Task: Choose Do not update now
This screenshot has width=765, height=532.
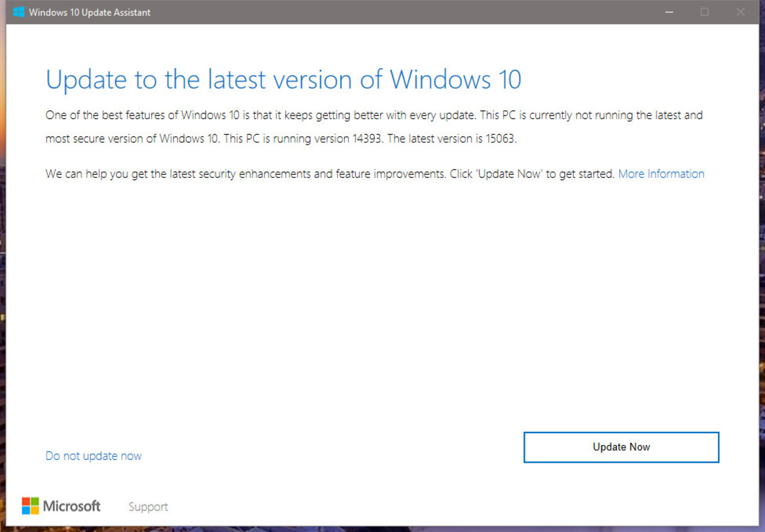Action: (x=93, y=456)
